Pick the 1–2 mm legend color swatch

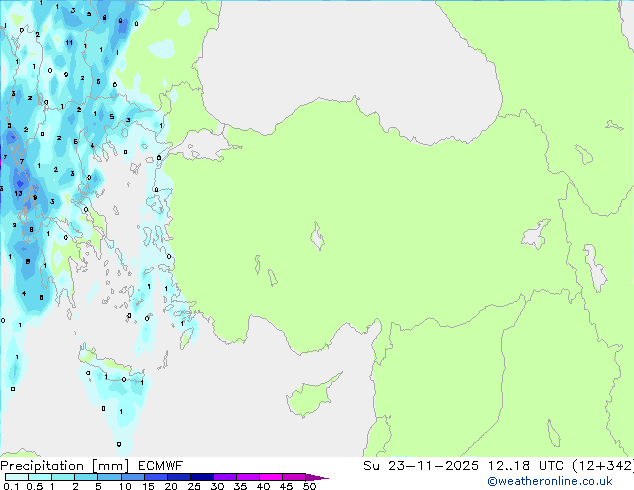63,477
